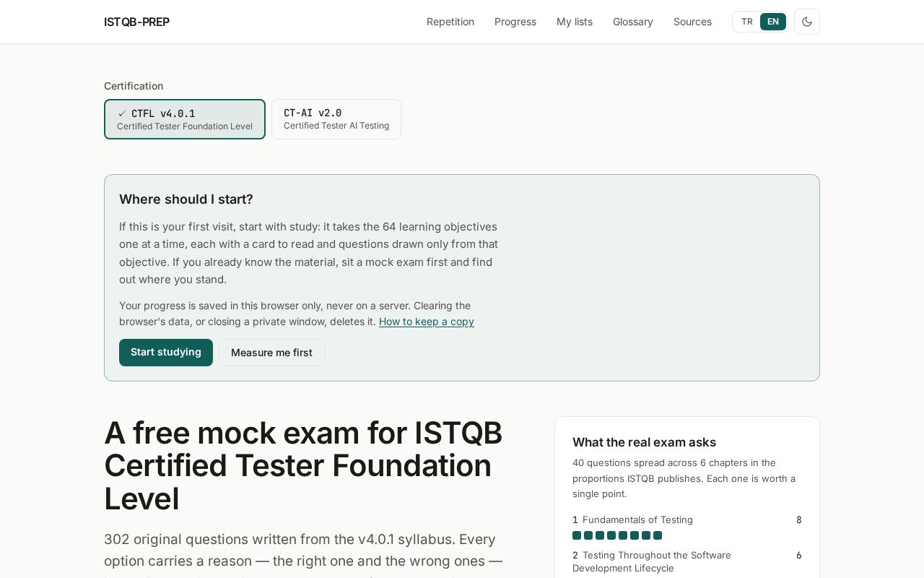Select CTFL v4.0.1 certification
Screen dimensions: 924x578
[185, 119]
